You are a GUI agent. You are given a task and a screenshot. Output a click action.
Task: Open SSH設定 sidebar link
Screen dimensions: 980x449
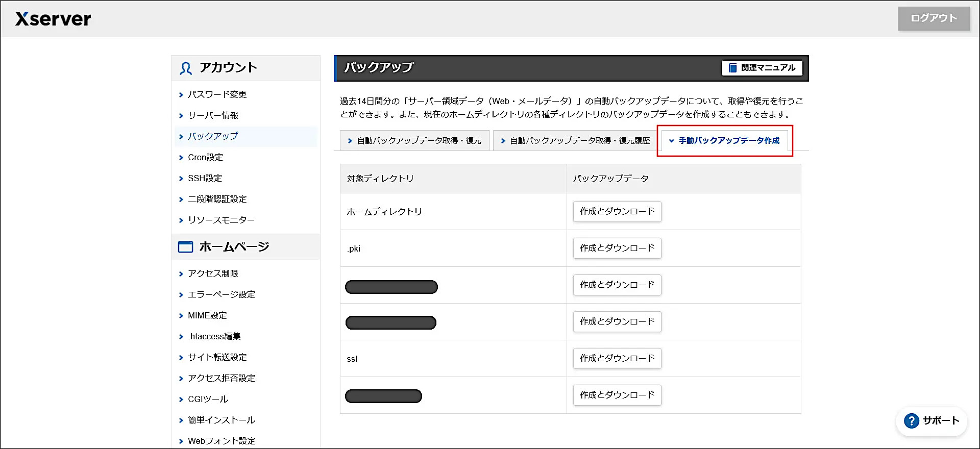coord(205,178)
